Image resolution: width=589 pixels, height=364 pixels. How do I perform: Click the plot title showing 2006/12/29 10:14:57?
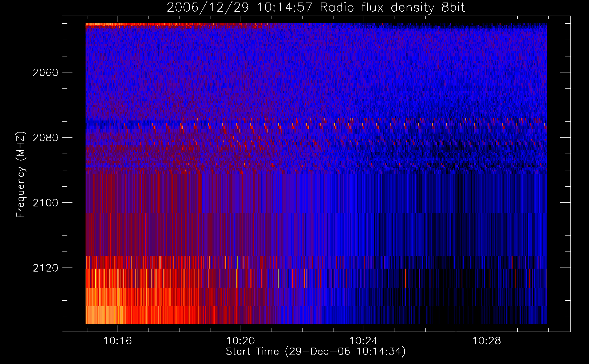[316, 7]
